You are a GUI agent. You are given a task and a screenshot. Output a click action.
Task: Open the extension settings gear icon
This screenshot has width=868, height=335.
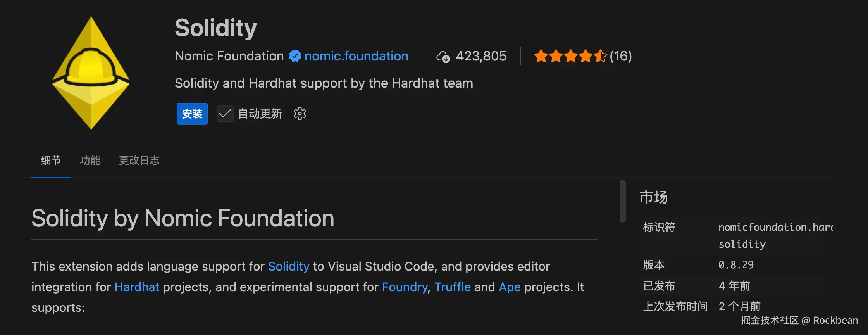click(x=300, y=114)
